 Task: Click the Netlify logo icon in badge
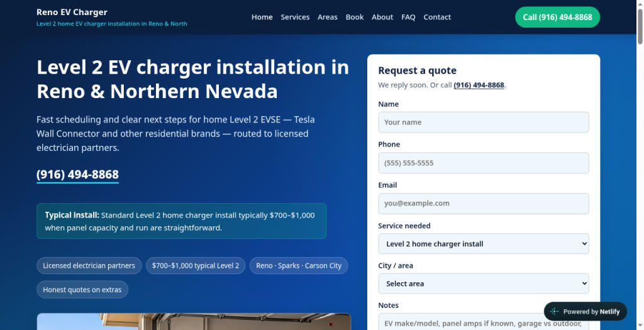coord(554,312)
